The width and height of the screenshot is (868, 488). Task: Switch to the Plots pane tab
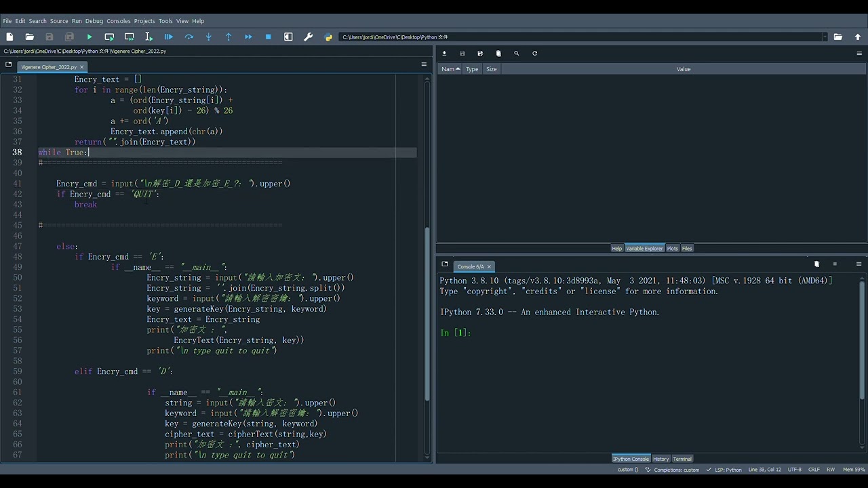coord(672,249)
